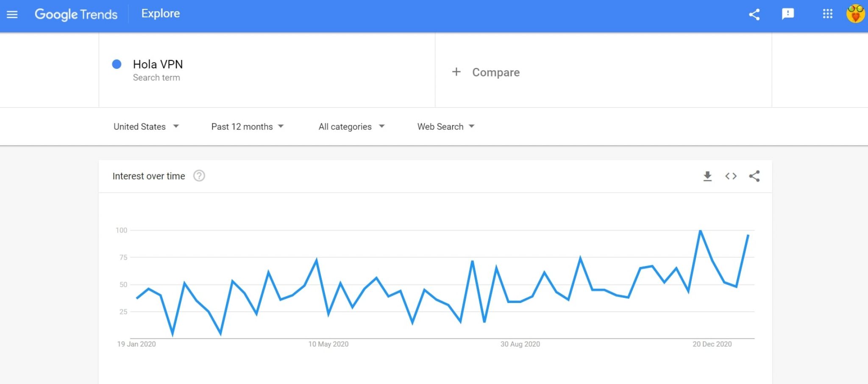Edit the Hola VPN search term
Screen dimensions: 868x384
pyautogui.click(x=158, y=64)
